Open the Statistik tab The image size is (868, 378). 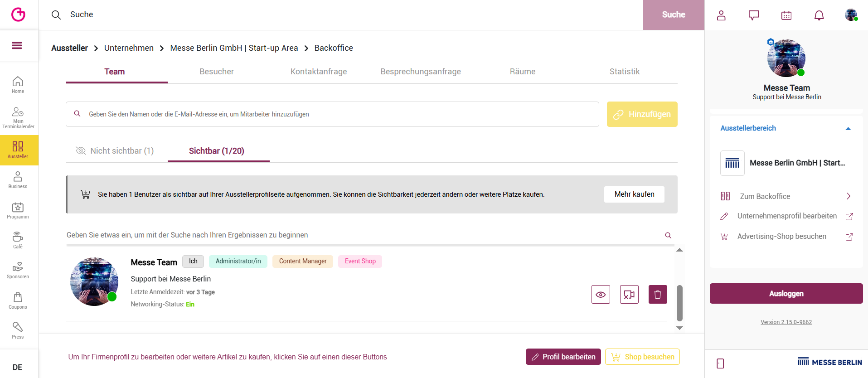tap(625, 72)
